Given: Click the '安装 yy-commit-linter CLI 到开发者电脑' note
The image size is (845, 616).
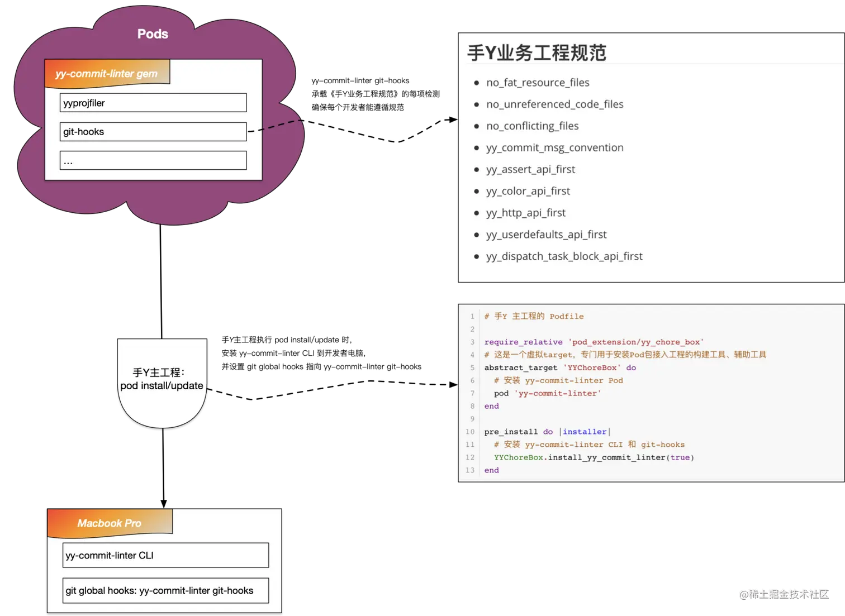Looking at the screenshot, I should pyautogui.click(x=293, y=353).
